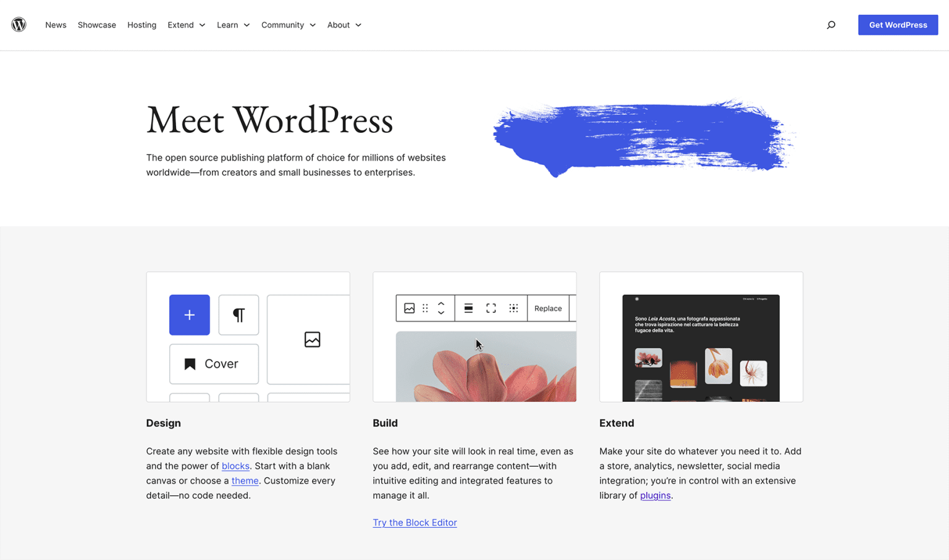Follow the Try the Block Editor link
This screenshot has width=949, height=560.
click(415, 522)
